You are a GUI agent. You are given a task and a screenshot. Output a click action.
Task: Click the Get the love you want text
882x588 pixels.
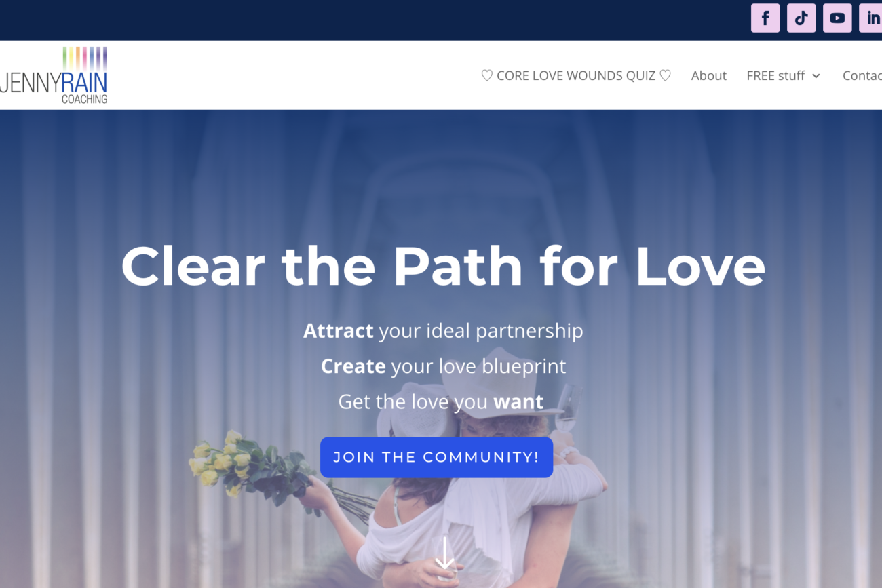point(441,401)
